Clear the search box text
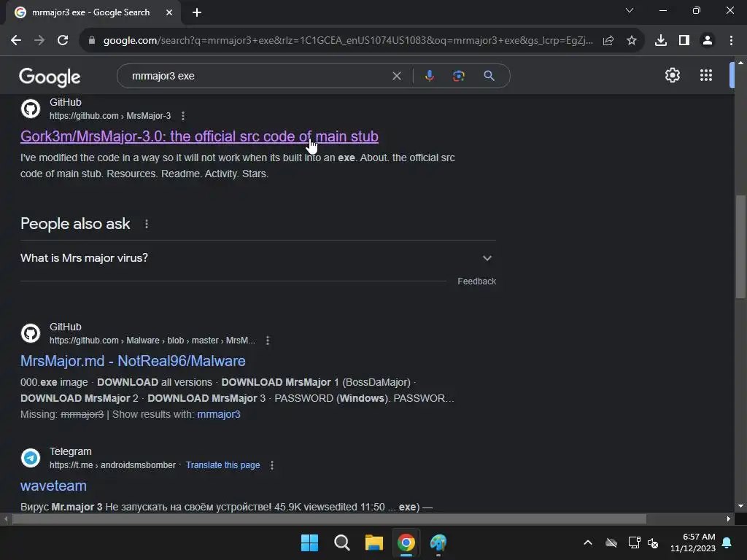The width and height of the screenshot is (747, 560). tap(396, 76)
